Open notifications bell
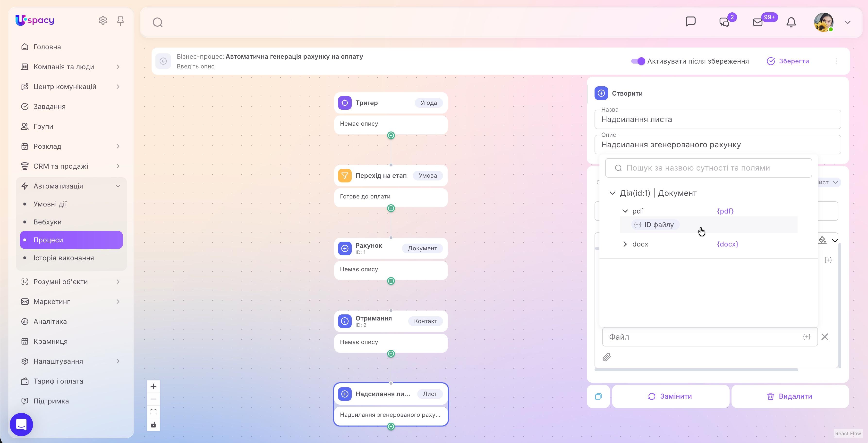 (791, 22)
